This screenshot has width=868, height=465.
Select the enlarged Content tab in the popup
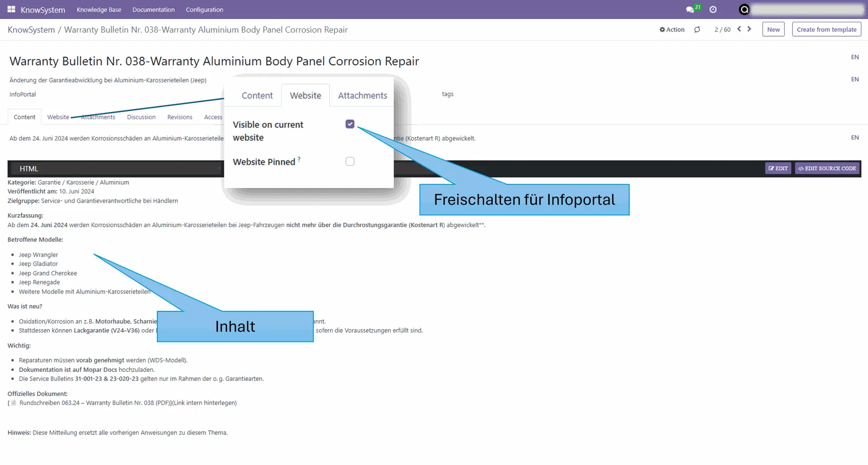coord(257,96)
